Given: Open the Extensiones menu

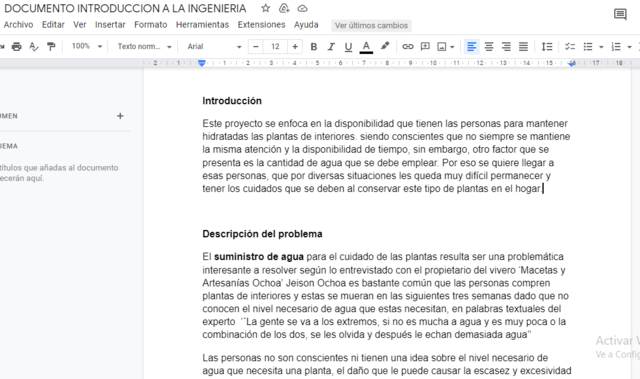Looking at the screenshot, I should [261, 24].
